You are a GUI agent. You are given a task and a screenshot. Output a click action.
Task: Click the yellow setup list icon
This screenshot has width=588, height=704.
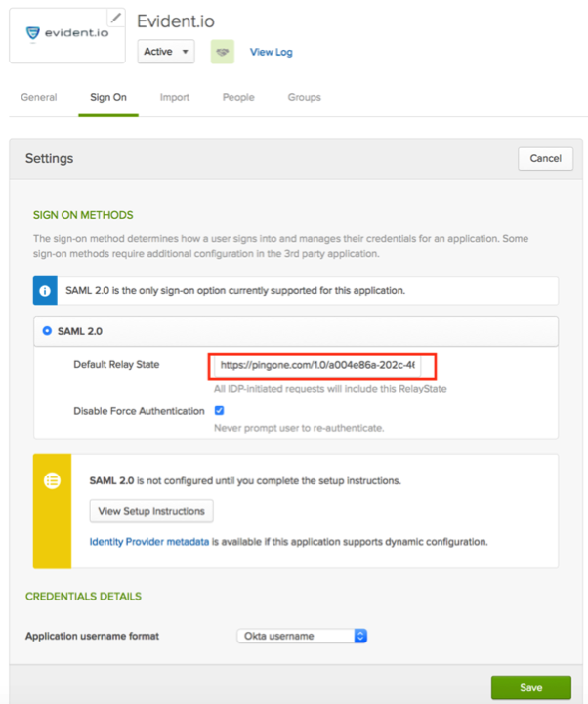coord(53,481)
